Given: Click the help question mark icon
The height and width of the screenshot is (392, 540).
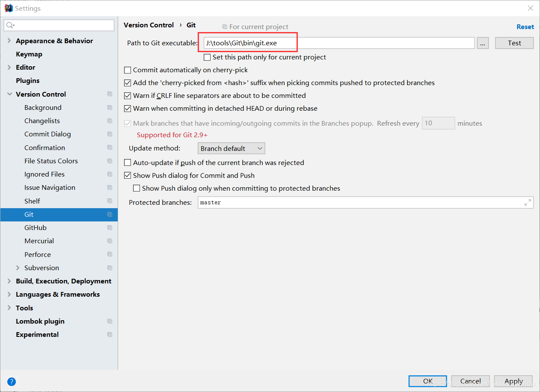Looking at the screenshot, I should pyautogui.click(x=12, y=382).
